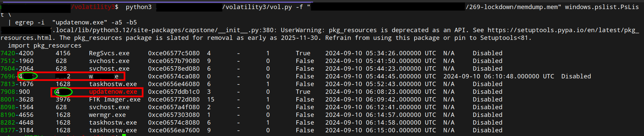Click the FTK Imager.exe process entry
The image size is (644, 136).
[x=115, y=99]
